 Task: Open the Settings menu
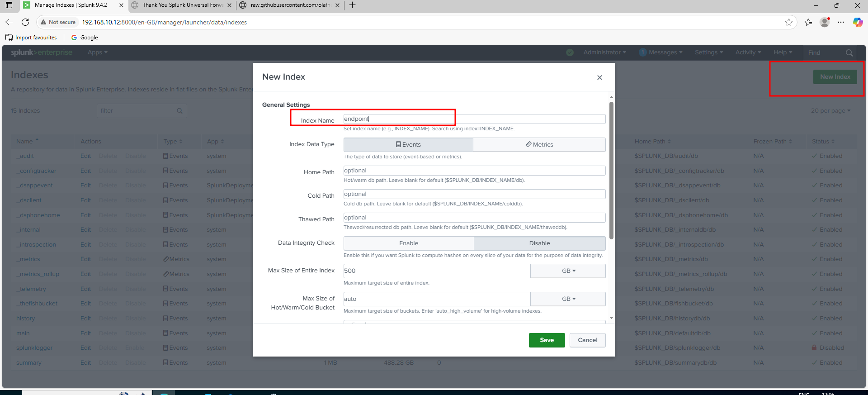pyautogui.click(x=709, y=52)
